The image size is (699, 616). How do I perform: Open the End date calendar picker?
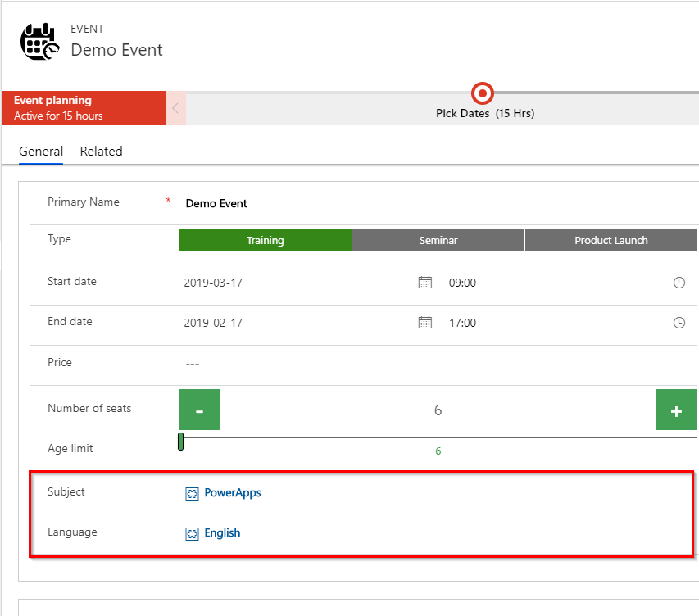point(424,323)
